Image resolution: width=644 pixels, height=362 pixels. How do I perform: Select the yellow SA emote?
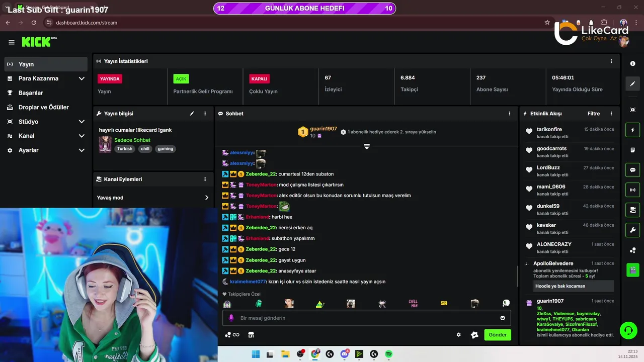444,303
